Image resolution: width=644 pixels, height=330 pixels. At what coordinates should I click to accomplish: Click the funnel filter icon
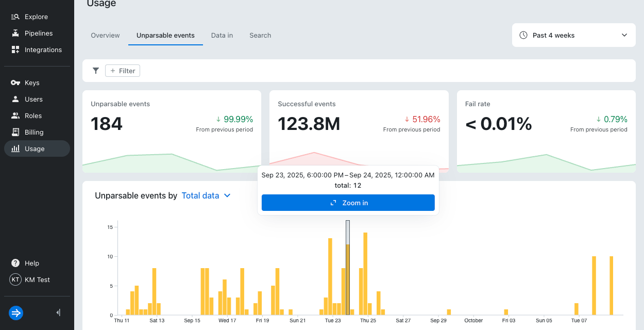click(96, 71)
